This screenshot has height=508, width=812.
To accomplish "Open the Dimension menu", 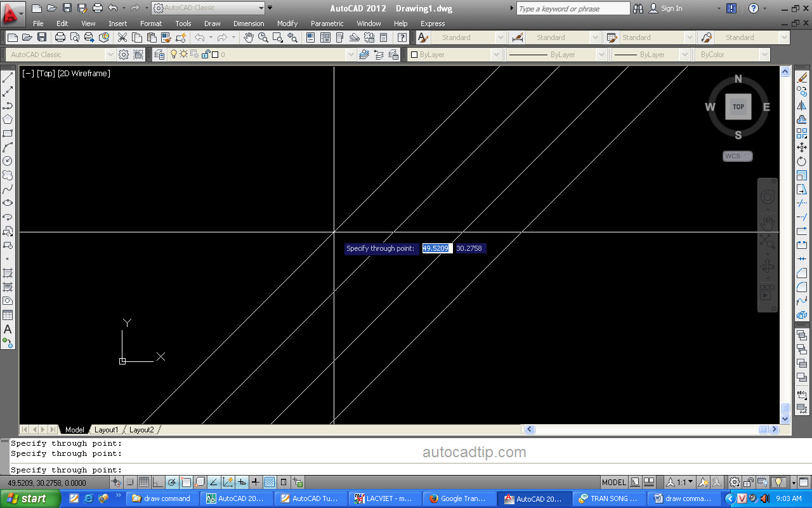I will [x=249, y=23].
